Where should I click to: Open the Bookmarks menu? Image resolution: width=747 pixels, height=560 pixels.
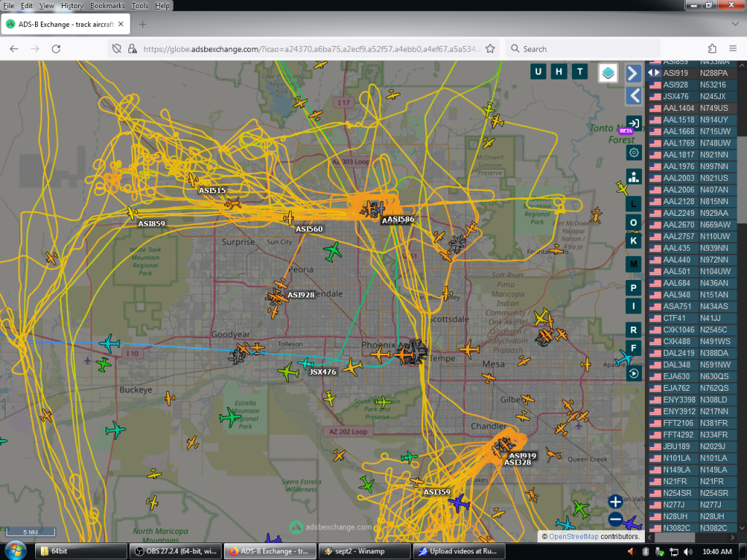tap(107, 6)
